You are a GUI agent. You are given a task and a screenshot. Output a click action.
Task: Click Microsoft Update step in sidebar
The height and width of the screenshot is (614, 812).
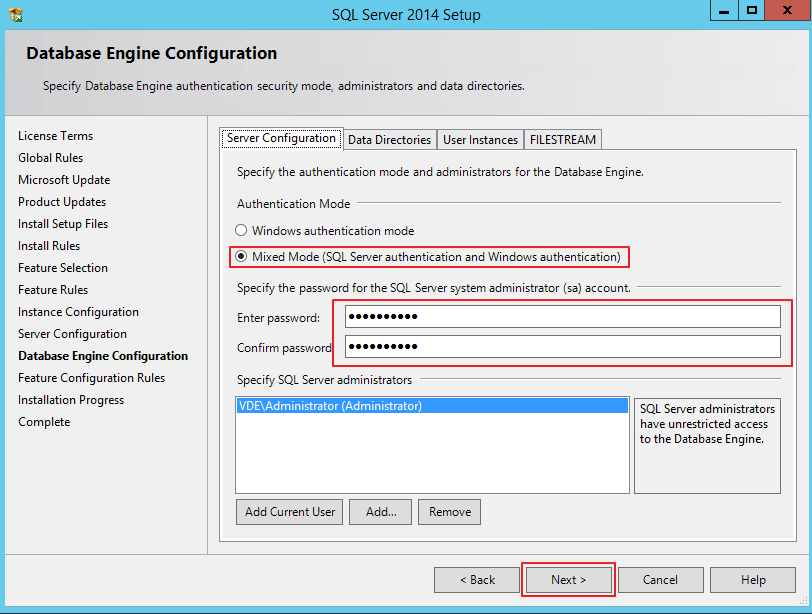point(64,180)
